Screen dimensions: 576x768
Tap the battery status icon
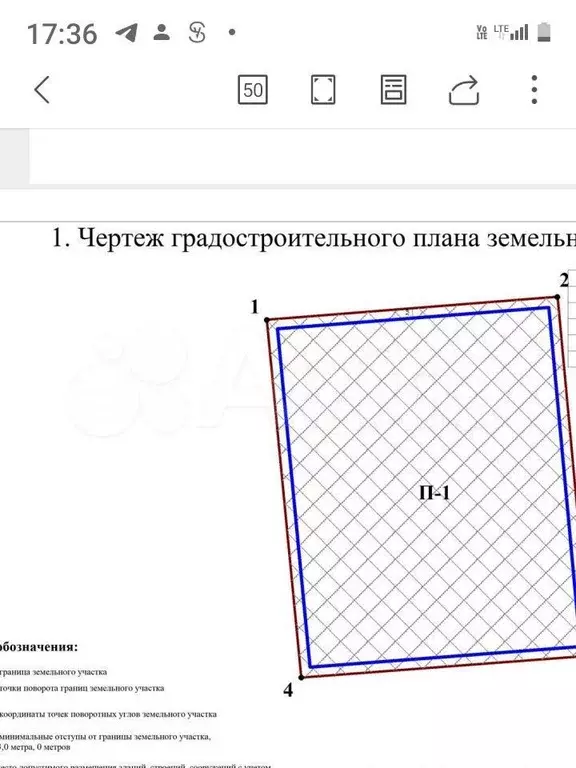point(544,32)
